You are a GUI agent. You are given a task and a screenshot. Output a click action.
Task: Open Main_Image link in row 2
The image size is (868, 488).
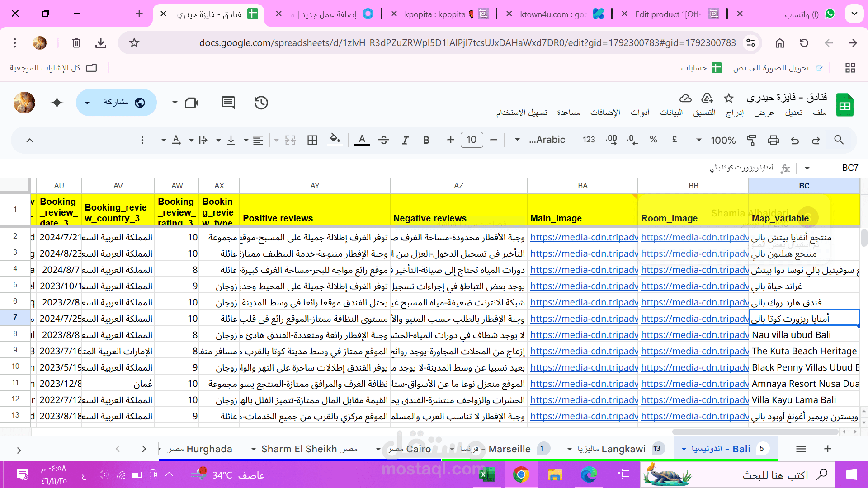(584, 237)
